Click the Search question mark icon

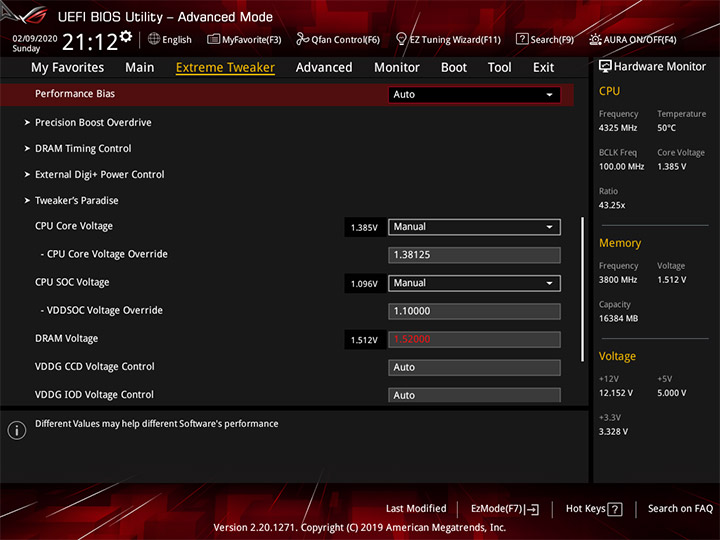click(522, 39)
